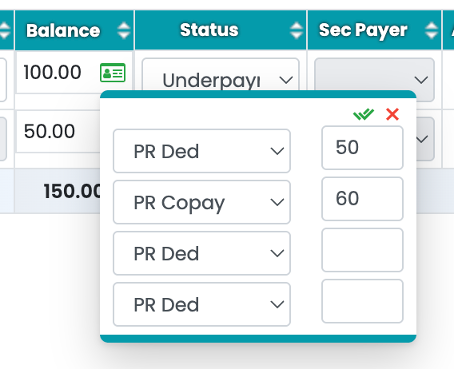
Task: Open the first PR Ded dropdown
Action: [202, 151]
